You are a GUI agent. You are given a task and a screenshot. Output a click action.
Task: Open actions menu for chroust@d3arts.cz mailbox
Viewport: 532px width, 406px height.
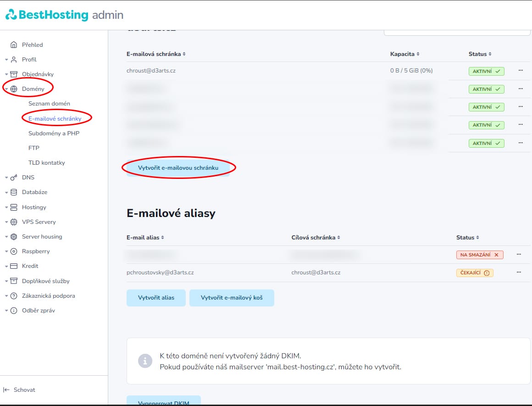(521, 70)
